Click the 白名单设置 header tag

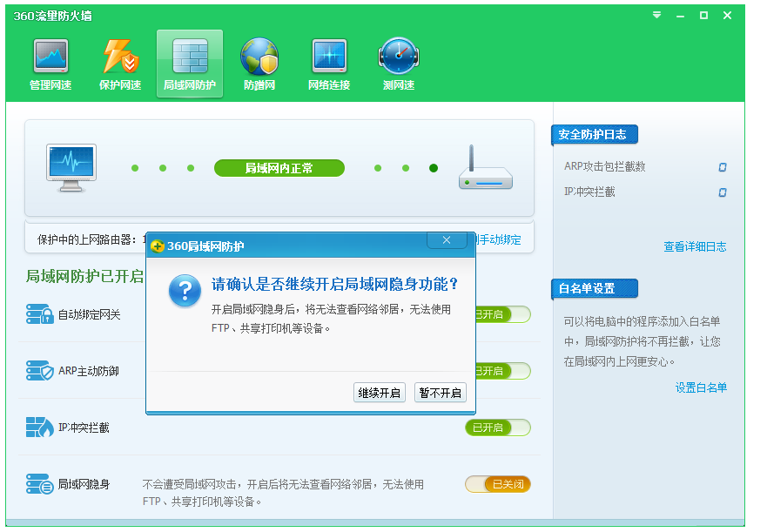(595, 289)
